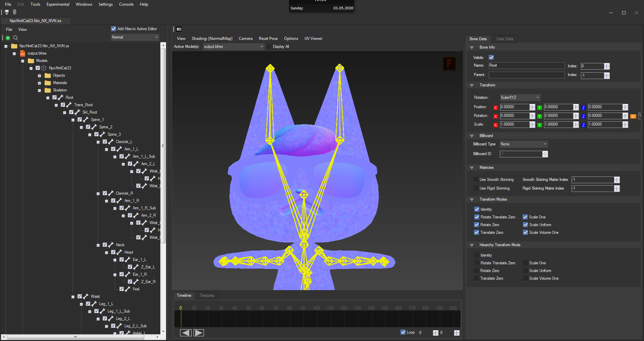Screen dimensions: 644x341
Task: Click the Camera viewport menu
Action: pos(246,39)
